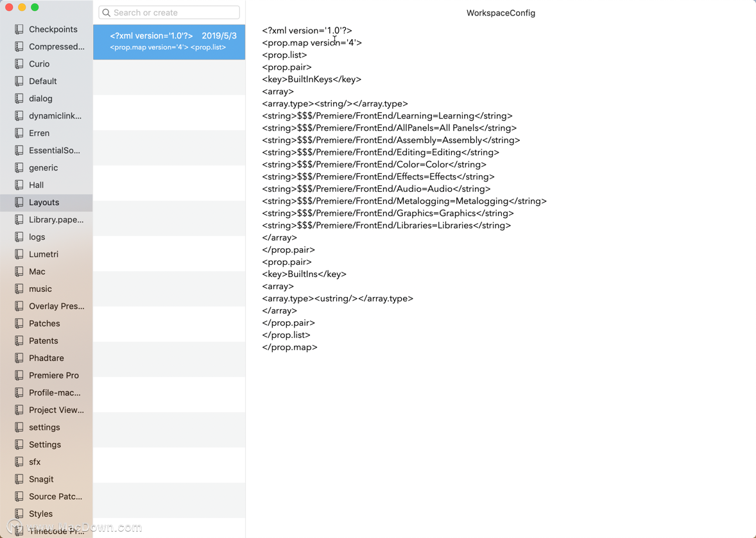This screenshot has height=538, width=756.
Task: Click the notebook icon next to Premiere Pro
Action: tap(19, 376)
